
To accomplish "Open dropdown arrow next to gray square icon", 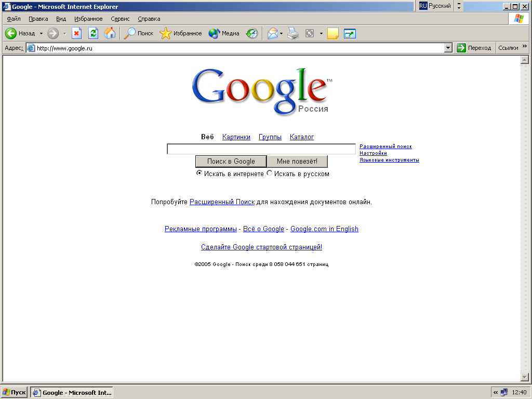I will coord(321,33).
